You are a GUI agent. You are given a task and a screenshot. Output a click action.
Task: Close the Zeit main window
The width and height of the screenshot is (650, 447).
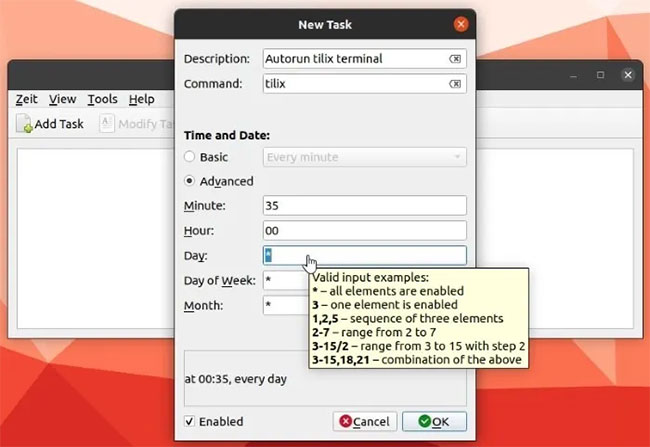[x=628, y=75]
